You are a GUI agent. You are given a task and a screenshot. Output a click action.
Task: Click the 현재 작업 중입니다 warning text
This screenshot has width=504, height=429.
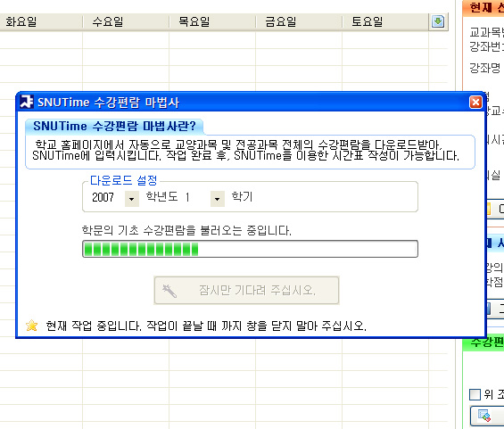tap(206, 326)
